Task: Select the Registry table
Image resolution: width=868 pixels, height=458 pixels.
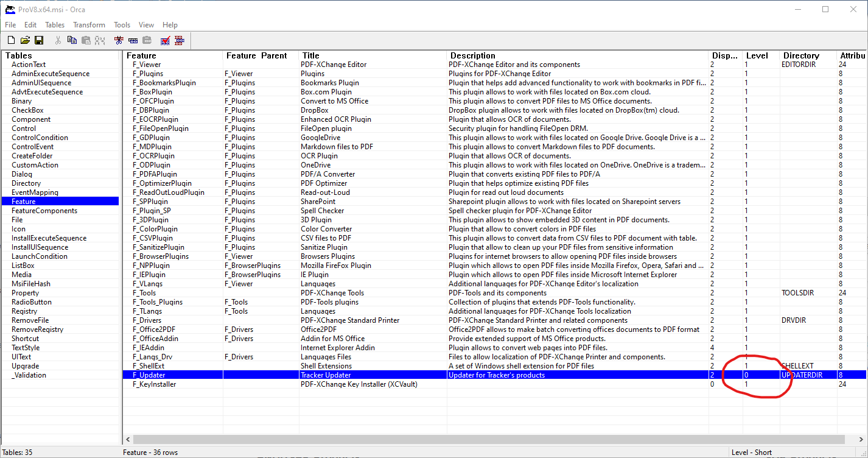Action: [24, 311]
